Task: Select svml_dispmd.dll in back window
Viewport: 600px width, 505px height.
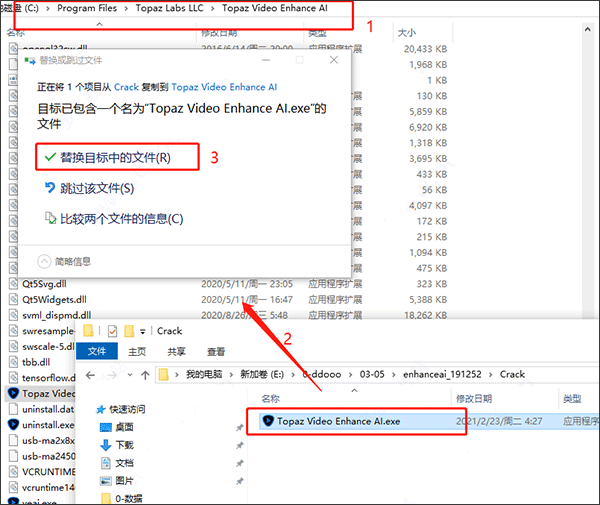Action: (x=56, y=315)
